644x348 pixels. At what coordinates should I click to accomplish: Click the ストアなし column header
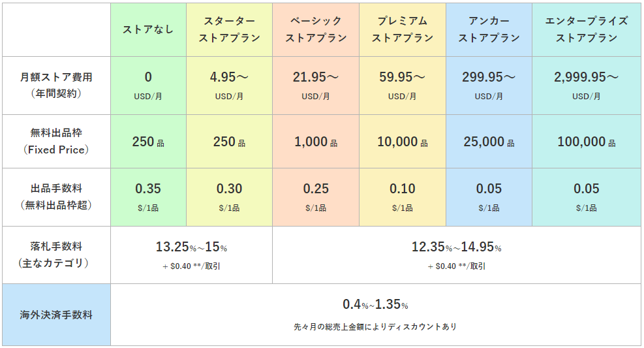coord(148,29)
